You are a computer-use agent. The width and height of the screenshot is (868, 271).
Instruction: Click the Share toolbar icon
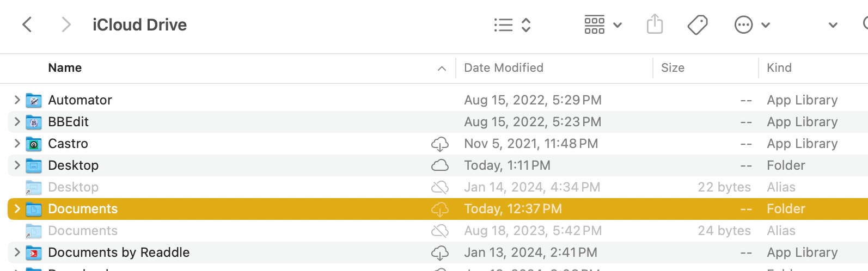pos(655,24)
